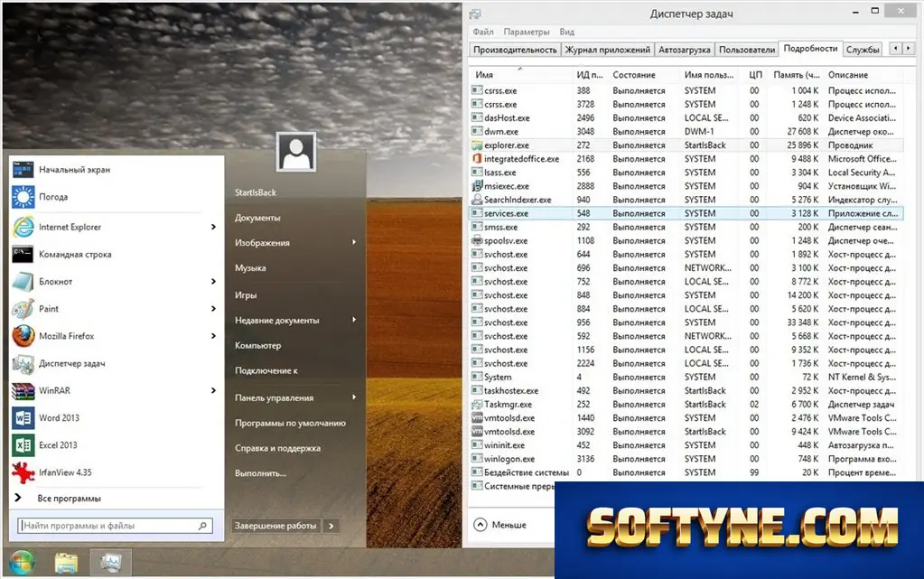This screenshot has height=579, width=924.
Task: Click the Найти программы и файлы search box
Action: point(115,526)
